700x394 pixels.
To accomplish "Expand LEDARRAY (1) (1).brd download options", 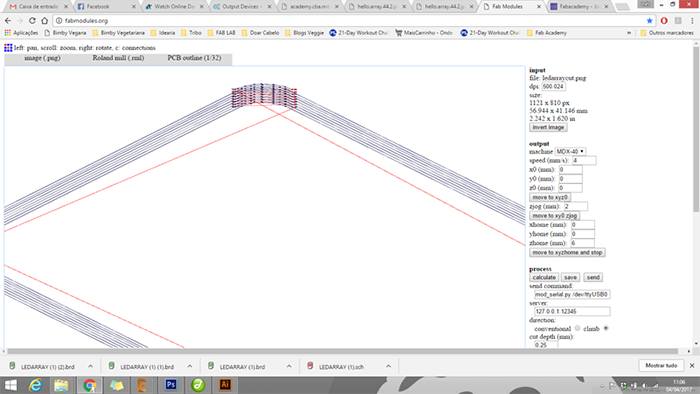I will [x=190, y=366].
